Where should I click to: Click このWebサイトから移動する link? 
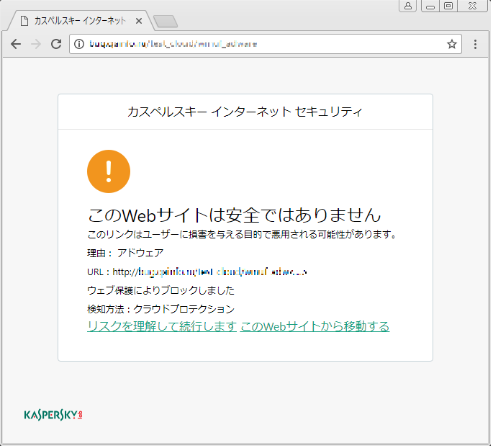tap(316, 328)
